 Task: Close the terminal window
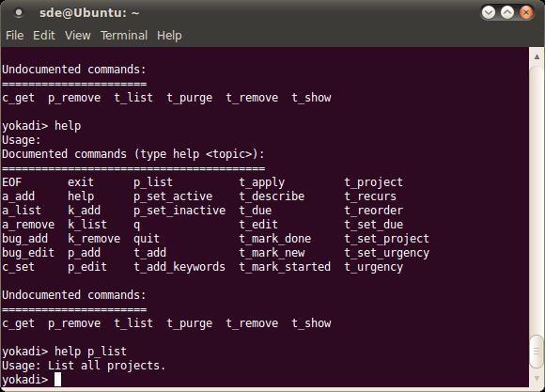tap(526, 13)
